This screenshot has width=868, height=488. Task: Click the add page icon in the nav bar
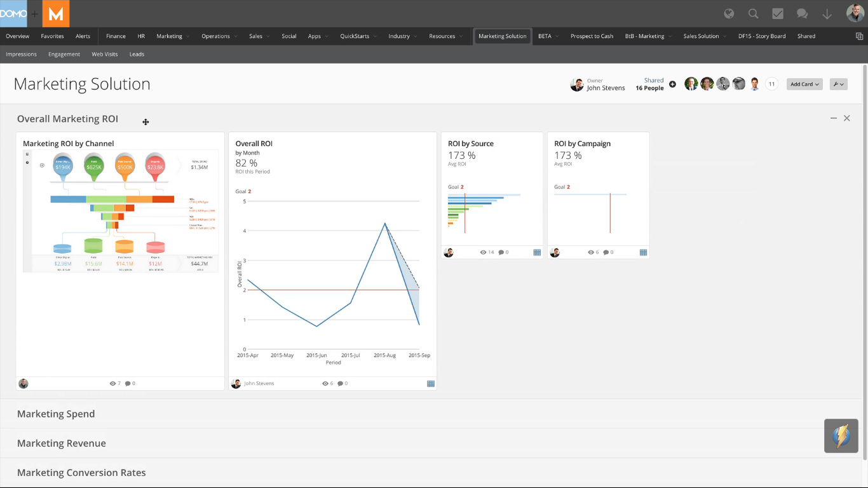[x=859, y=36]
